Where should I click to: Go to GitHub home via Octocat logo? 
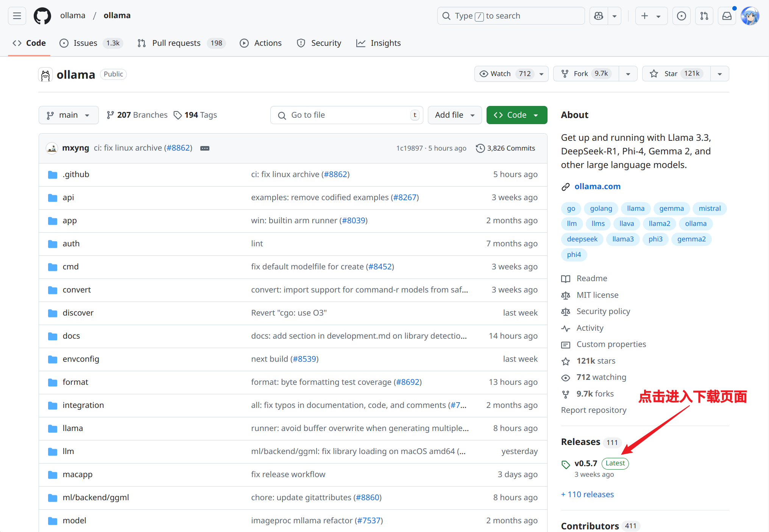(x=42, y=16)
